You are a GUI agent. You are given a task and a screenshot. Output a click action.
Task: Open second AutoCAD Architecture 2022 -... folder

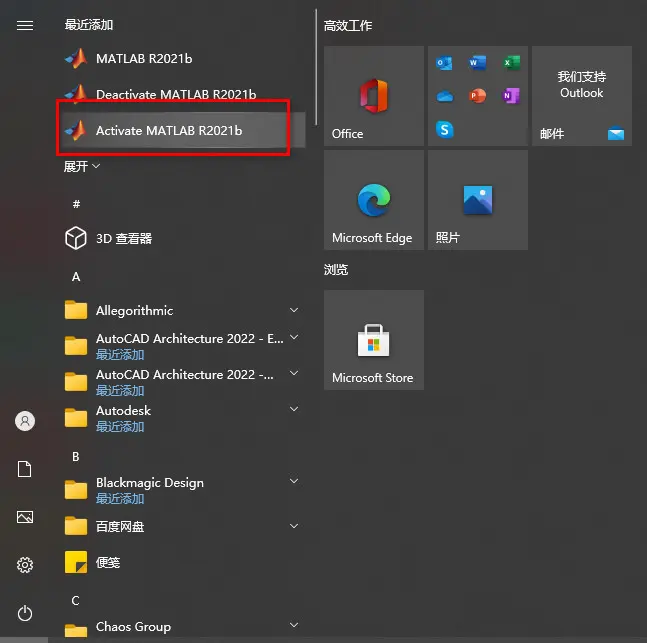184,382
